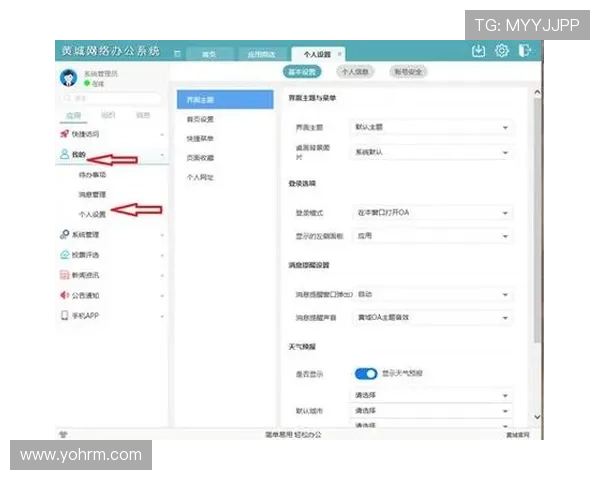
Task: Click the icon at bottom-left status bar
Action: coord(64,434)
